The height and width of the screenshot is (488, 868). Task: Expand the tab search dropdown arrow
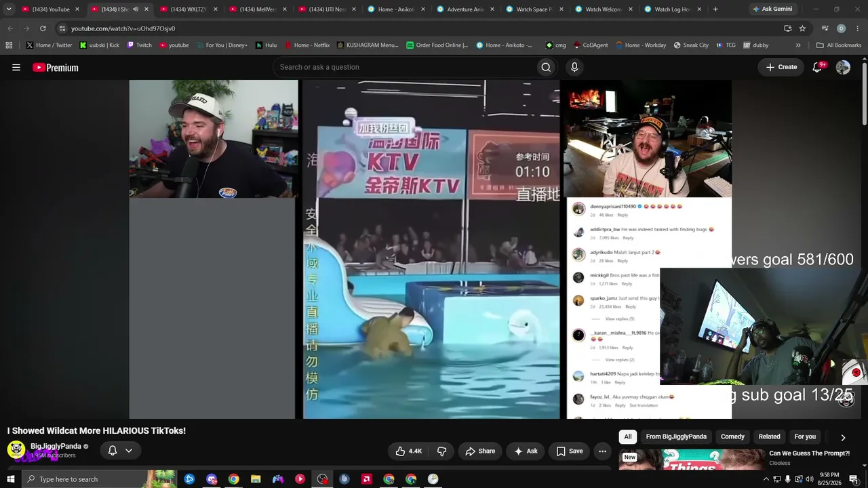[x=9, y=9]
